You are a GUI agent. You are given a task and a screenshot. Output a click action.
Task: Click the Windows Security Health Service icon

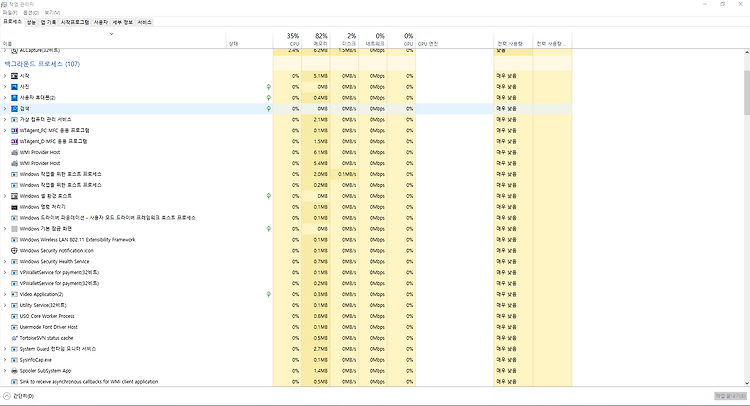coord(14,262)
